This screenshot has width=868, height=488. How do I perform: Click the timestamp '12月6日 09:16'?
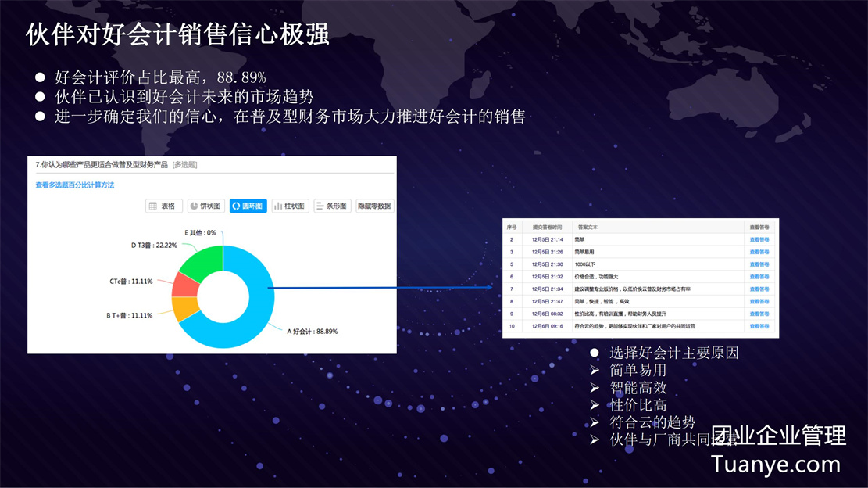click(x=547, y=326)
